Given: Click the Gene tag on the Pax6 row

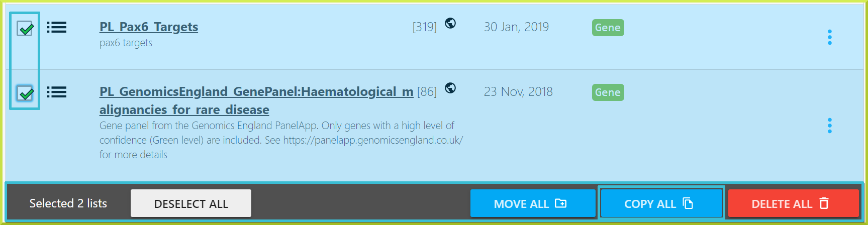Looking at the screenshot, I should [608, 28].
